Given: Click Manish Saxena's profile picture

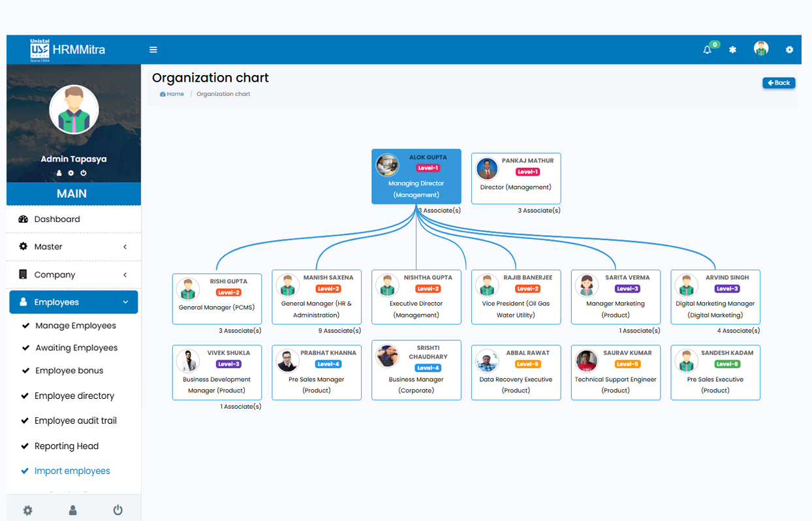Looking at the screenshot, I should pos(287,285).
